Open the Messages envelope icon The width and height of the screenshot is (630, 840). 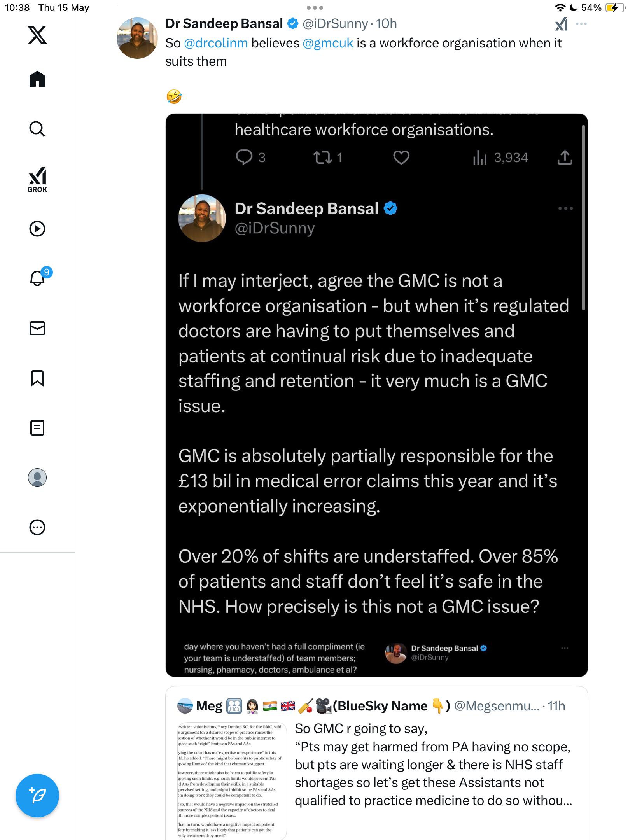(37, 328)
